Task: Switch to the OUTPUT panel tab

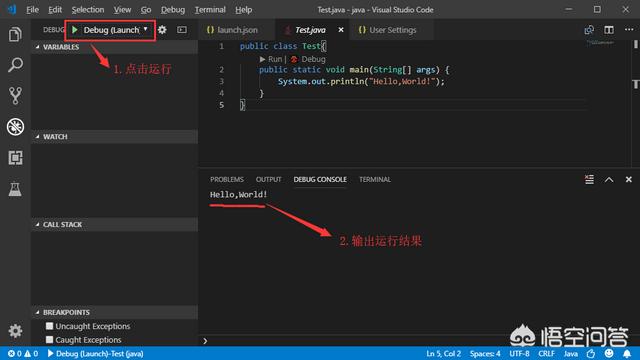Action: [268, 179]
